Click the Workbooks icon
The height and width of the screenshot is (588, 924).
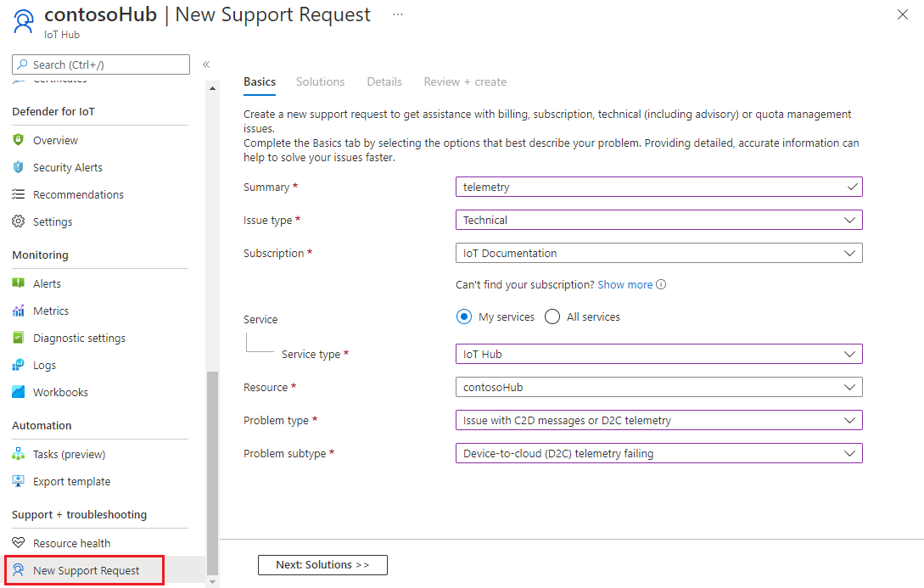click(x=18, y=391)
